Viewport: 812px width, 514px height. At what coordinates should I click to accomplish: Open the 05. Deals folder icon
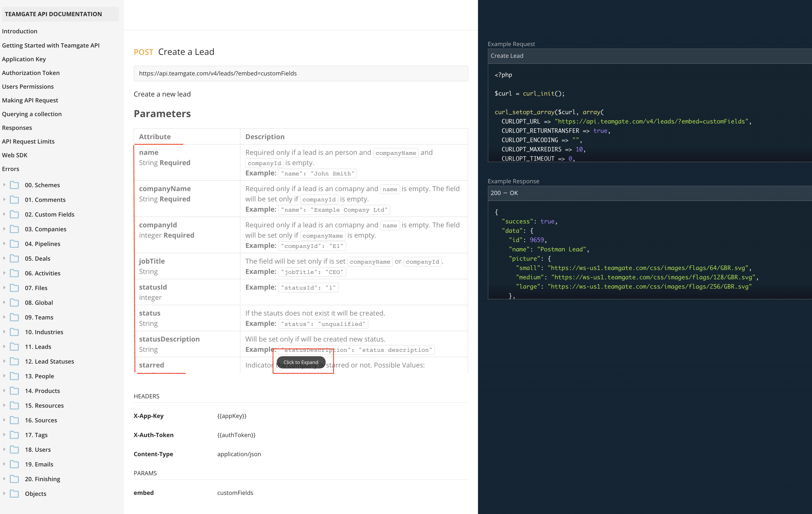(x=14, y=258)
